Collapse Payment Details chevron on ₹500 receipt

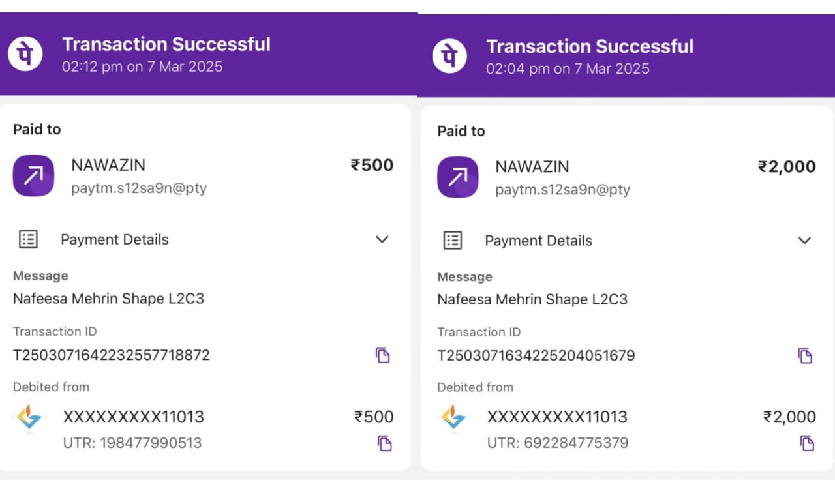tap(382, 239)
